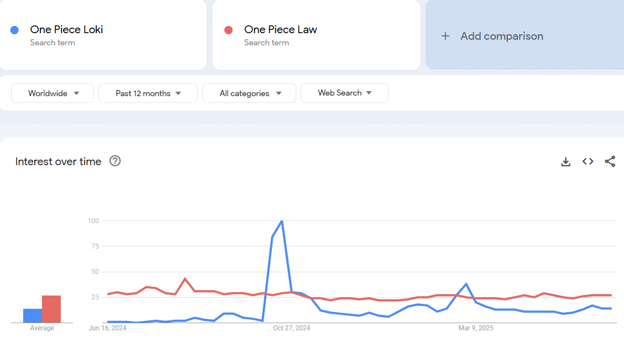624x364 pixels.
Task: Click the 75 y-axis value
Action: click(95, 246)
